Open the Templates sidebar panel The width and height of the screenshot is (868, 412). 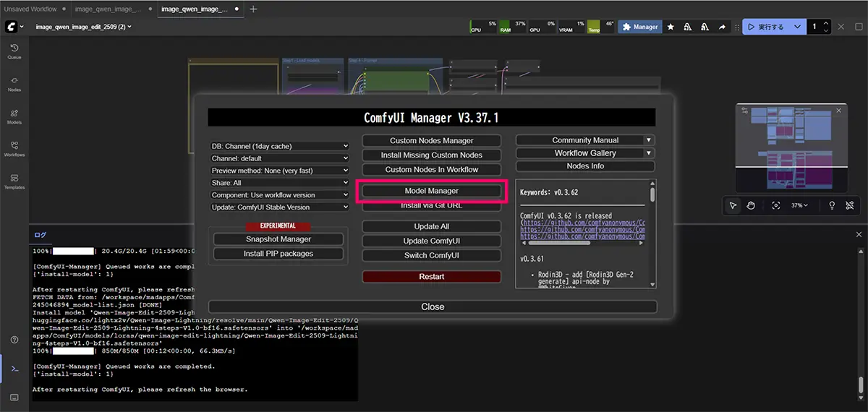[14, 180]
